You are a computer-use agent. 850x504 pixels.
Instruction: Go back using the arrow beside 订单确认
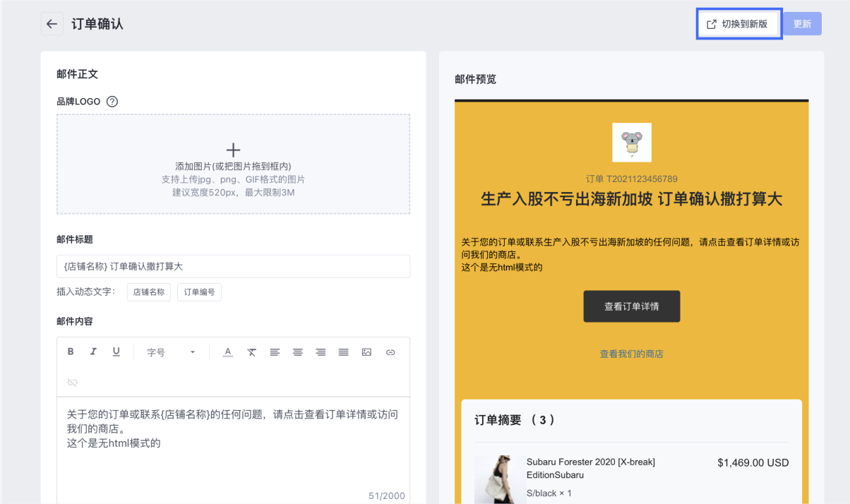pyautogui.click(x=52, y=24)
